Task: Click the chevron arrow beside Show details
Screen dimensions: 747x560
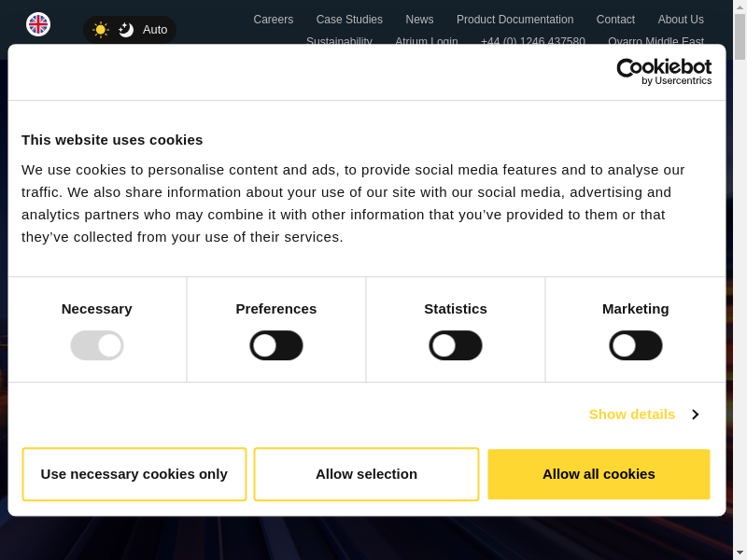Action: (x=695, y=414)
